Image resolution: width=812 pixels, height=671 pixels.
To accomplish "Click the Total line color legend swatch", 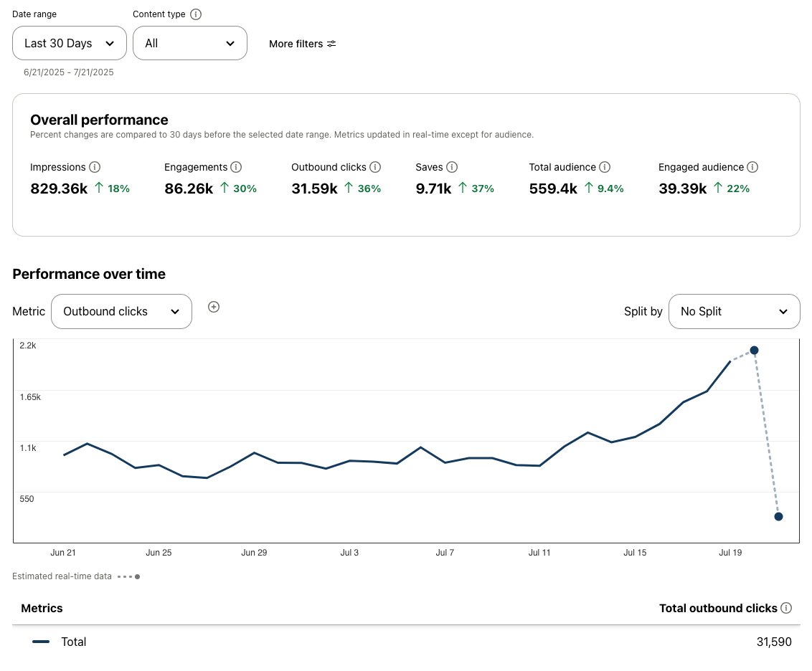I will [41, 642].
